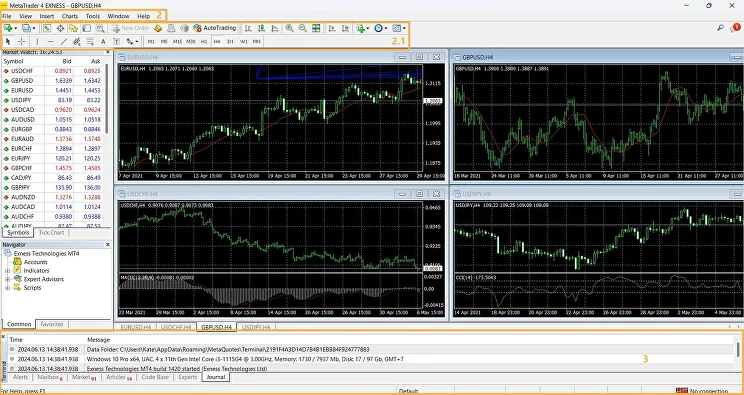Select the Crosshair tool

point(21,41)
